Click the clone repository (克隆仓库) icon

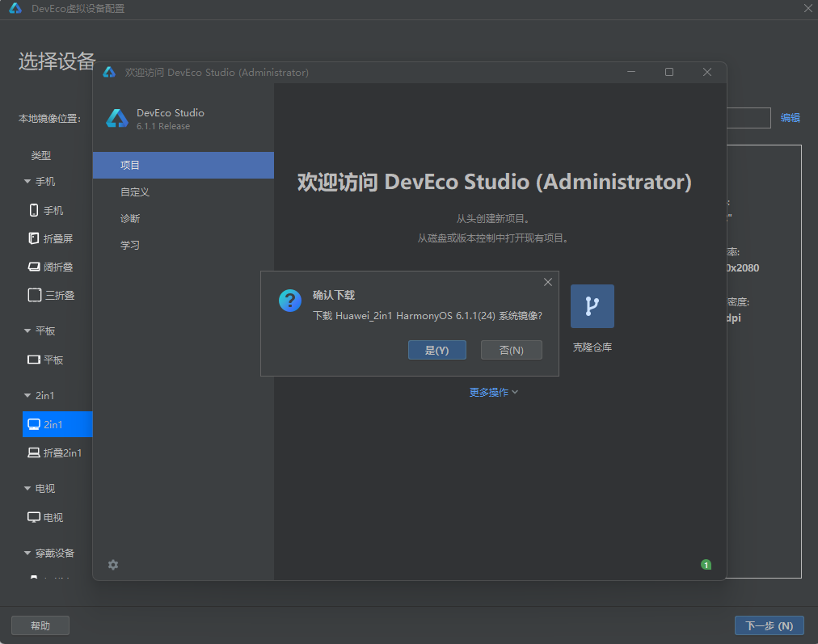tap(592, 306)
